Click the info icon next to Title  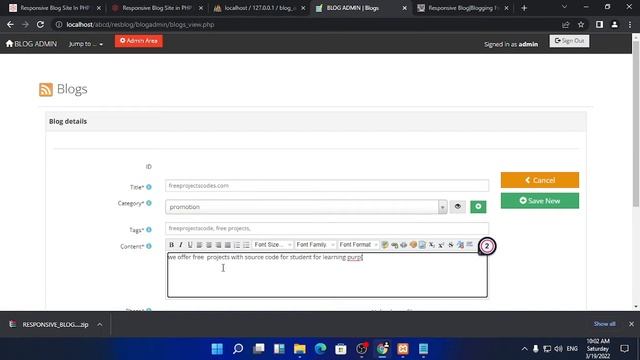149,187
